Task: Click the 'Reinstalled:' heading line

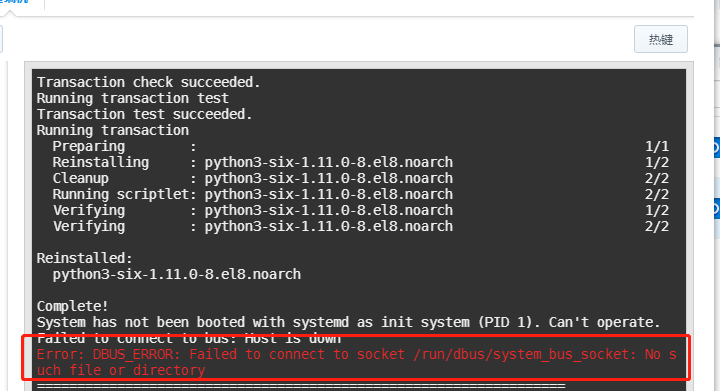Action: pyautogui.click(x=84, y=258)
